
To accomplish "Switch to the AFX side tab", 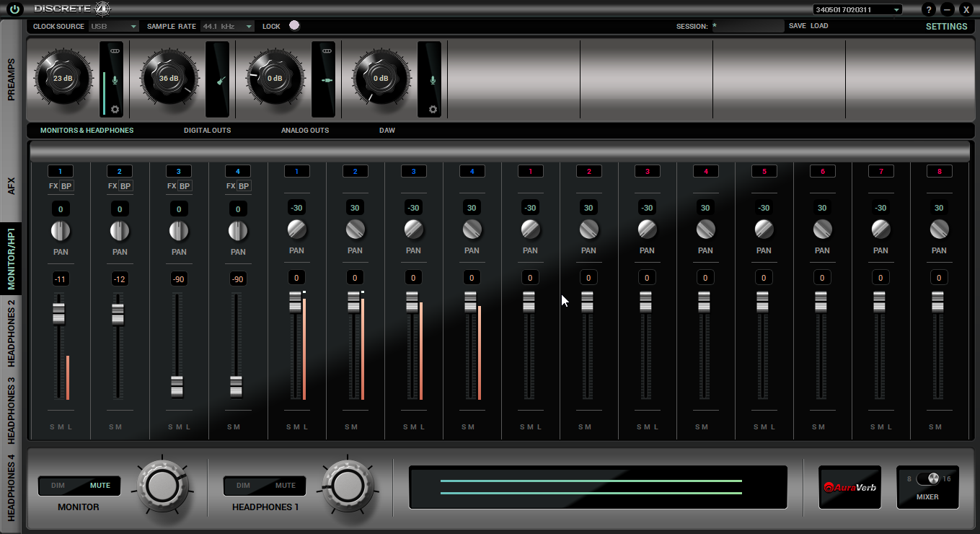I will (12, 185).
